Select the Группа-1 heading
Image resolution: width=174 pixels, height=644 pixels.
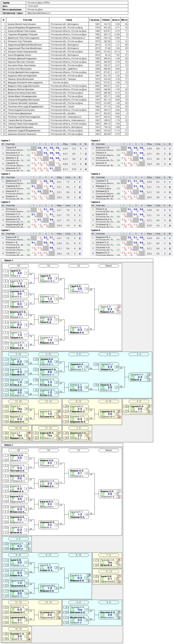coord(6,140)
